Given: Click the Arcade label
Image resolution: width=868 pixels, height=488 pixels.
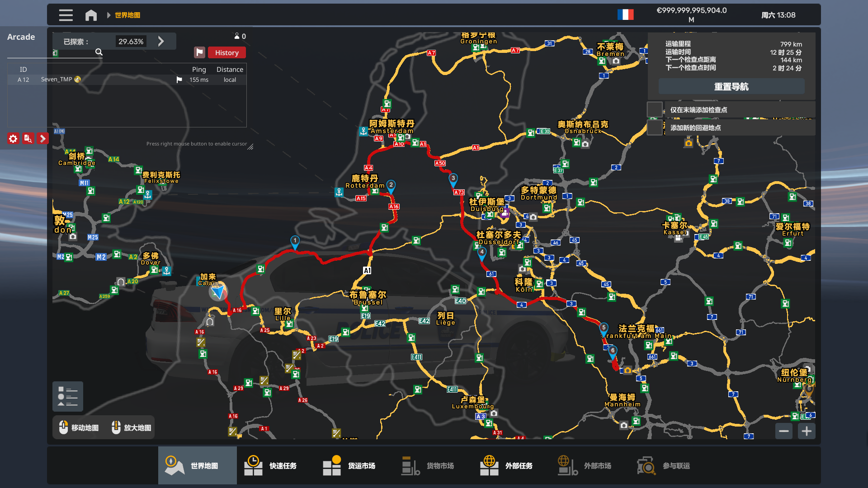Looking at the screenshot, I should click(21, 37).
